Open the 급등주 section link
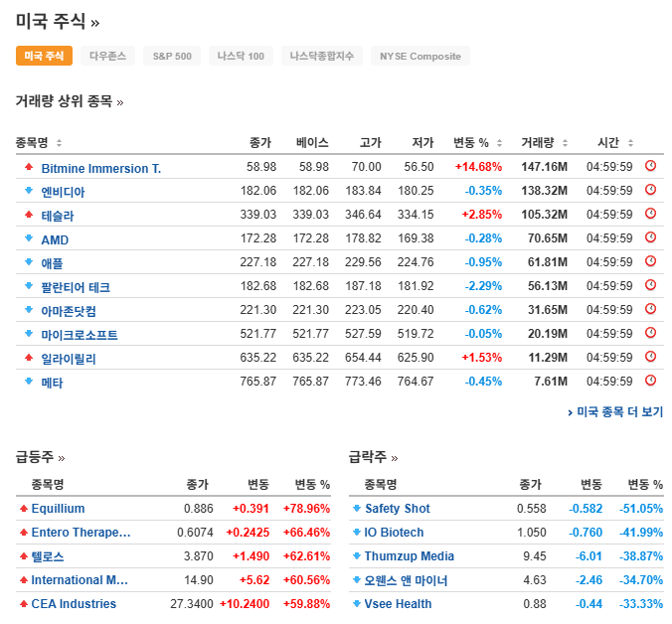 point(40,457)
